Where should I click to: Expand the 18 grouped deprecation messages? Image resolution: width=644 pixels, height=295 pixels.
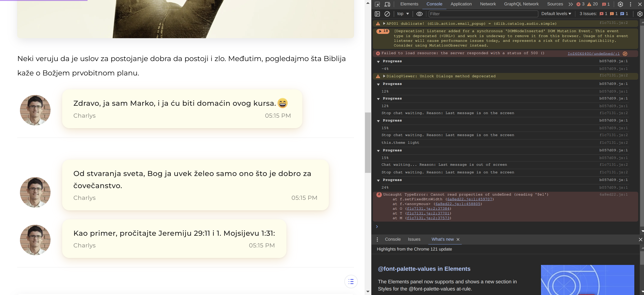point(383,31)
